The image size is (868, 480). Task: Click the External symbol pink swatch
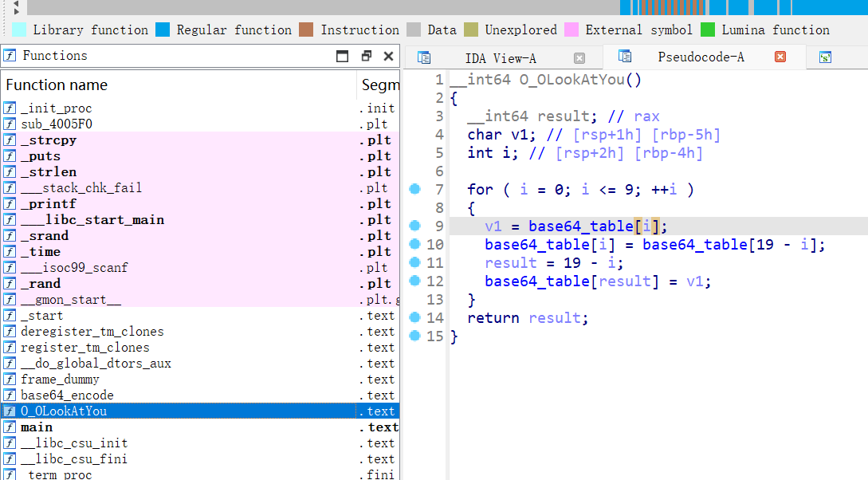click(571, 30)
